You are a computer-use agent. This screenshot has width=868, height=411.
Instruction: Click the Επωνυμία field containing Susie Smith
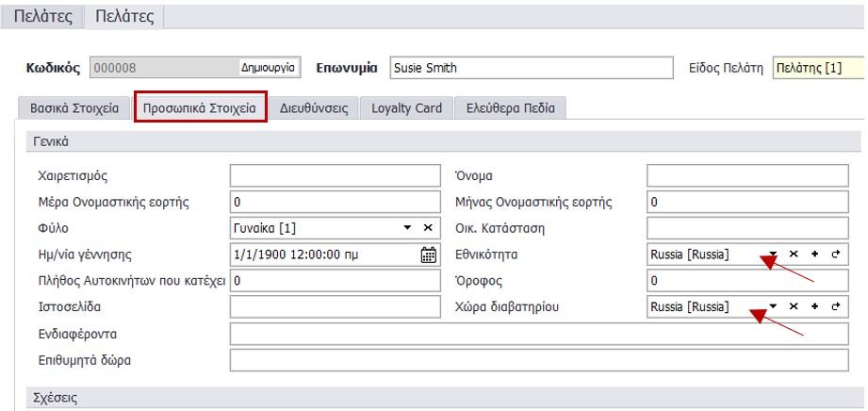531,69
